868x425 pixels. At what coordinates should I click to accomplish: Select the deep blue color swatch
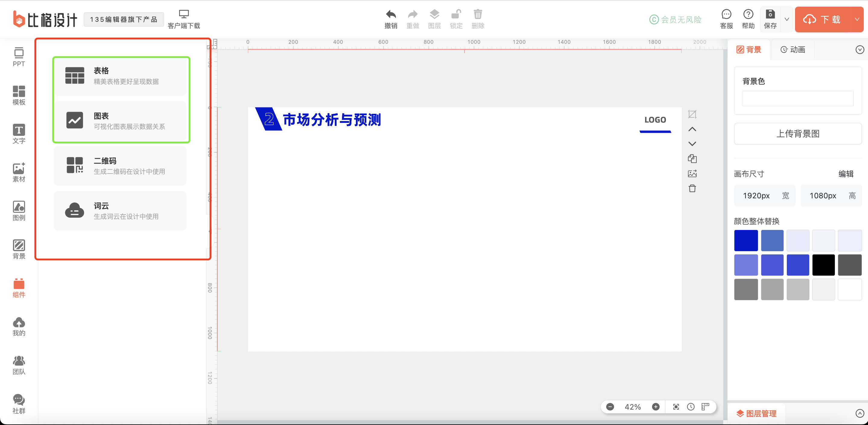(746, 241)
